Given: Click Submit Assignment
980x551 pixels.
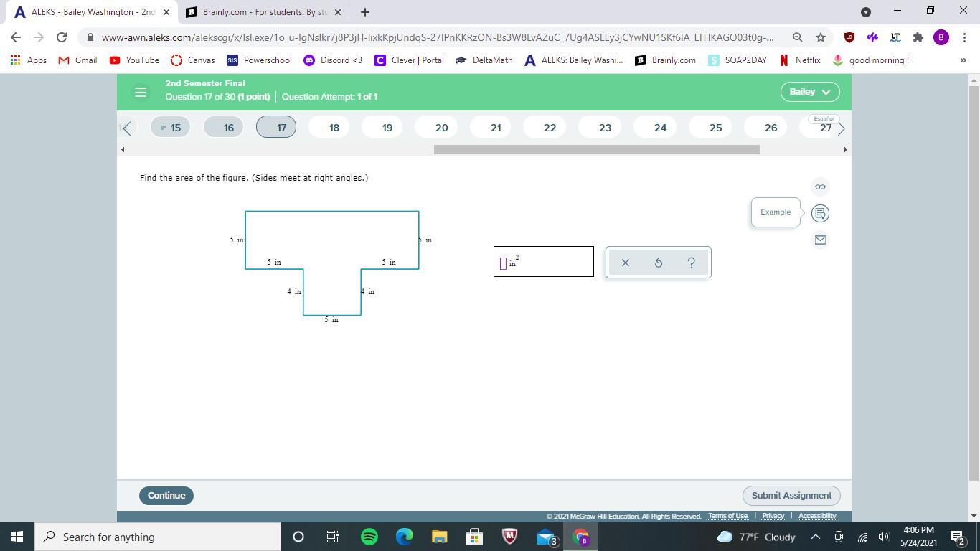Looking at the screenshot, I should [x=791, y=495].
